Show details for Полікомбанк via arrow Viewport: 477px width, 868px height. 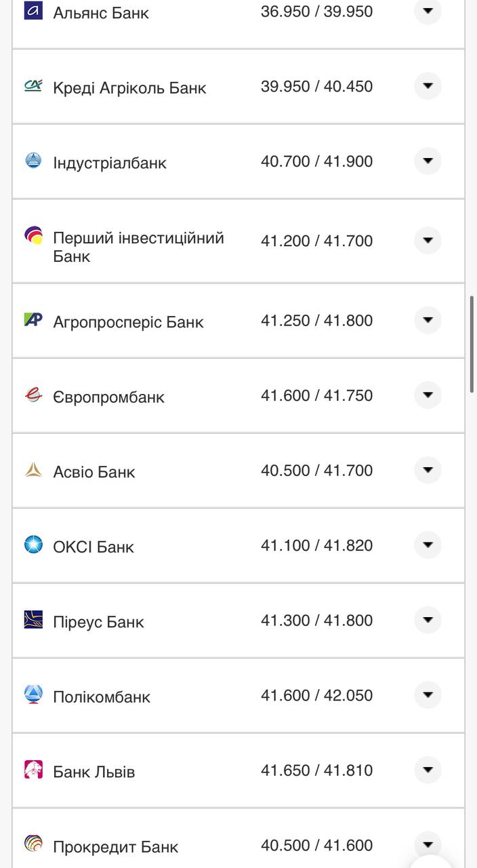tap(428, 695)
